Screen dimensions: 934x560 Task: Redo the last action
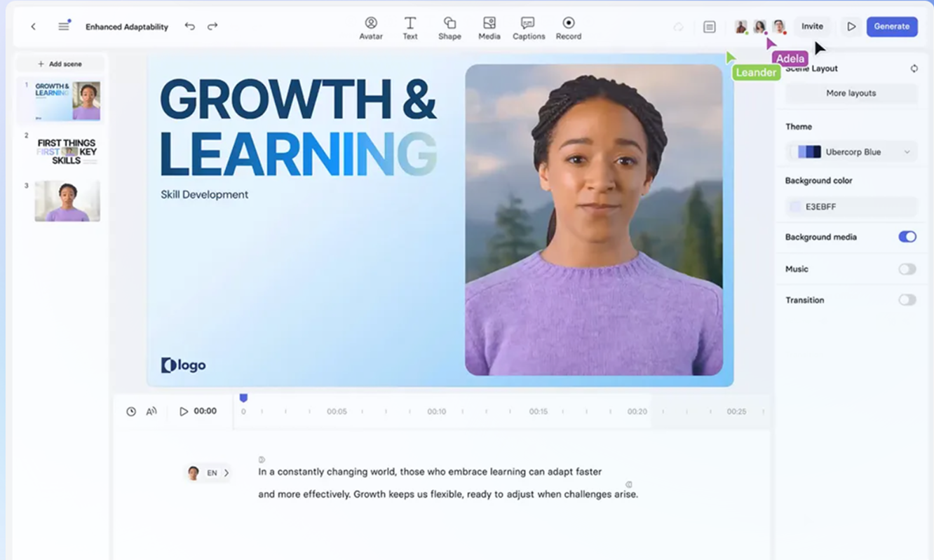(x=212, y=27)
